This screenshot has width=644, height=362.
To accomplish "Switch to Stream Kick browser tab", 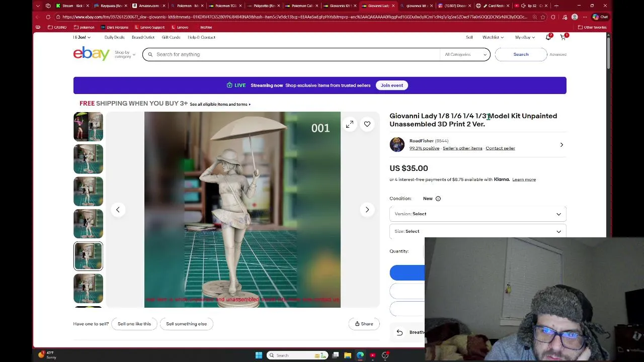I will (x=73, y=6).
